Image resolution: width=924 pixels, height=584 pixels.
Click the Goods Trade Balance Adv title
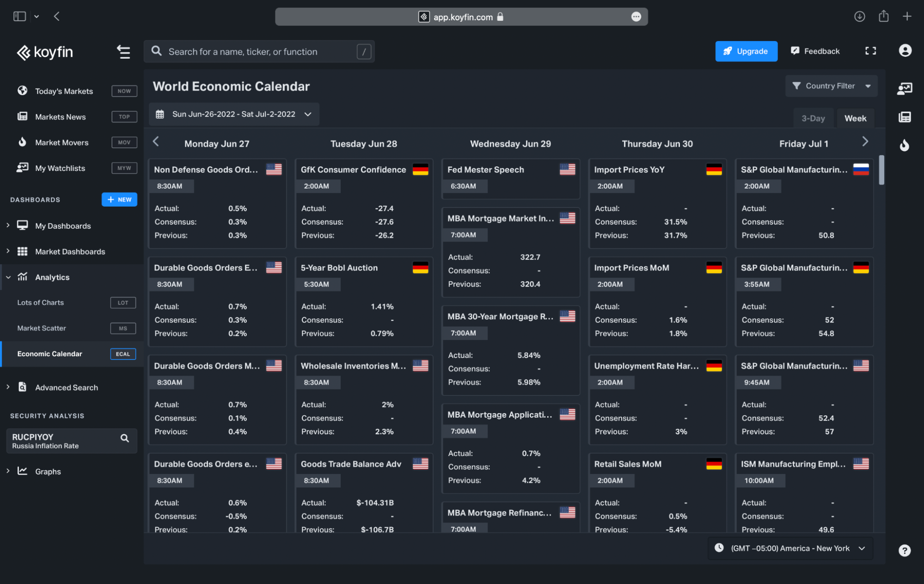(x=351, y=464)
